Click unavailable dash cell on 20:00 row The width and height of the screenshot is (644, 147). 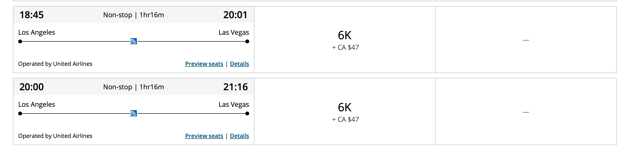525,112
